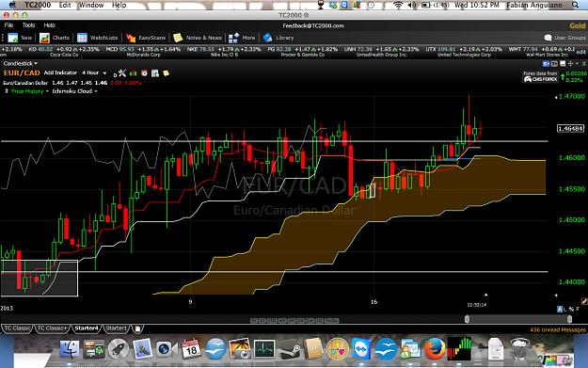Launch EasyScans from the toolbar
588x368 pixels.
[x=146, y=38]
